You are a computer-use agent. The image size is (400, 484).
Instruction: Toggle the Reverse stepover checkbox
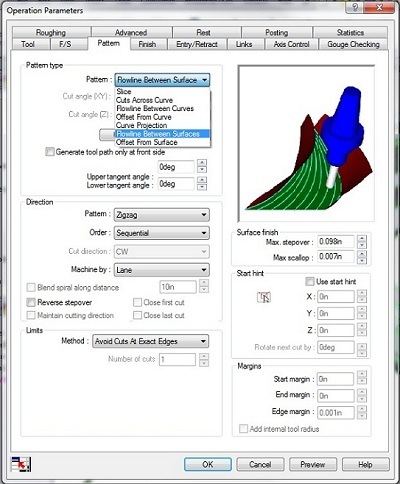coord(31,302)
